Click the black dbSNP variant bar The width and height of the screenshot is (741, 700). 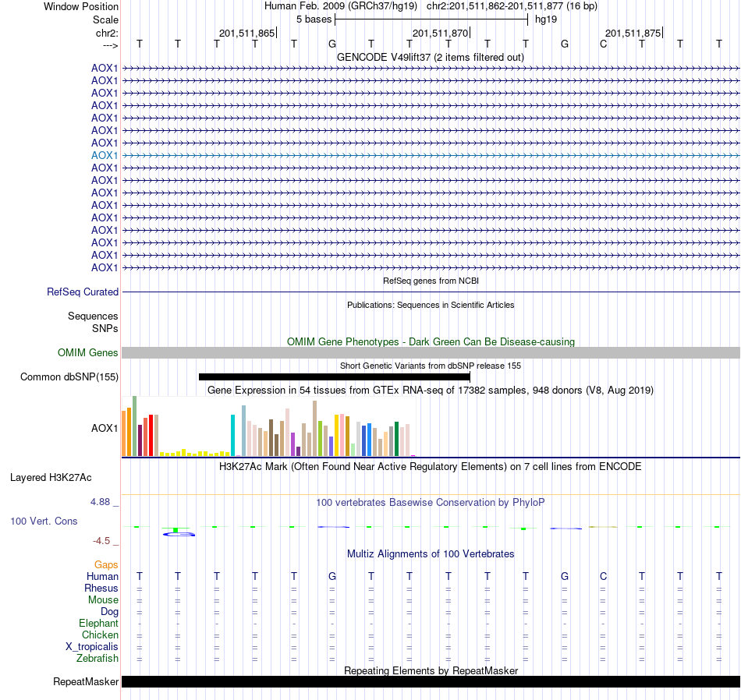[335, 377]
